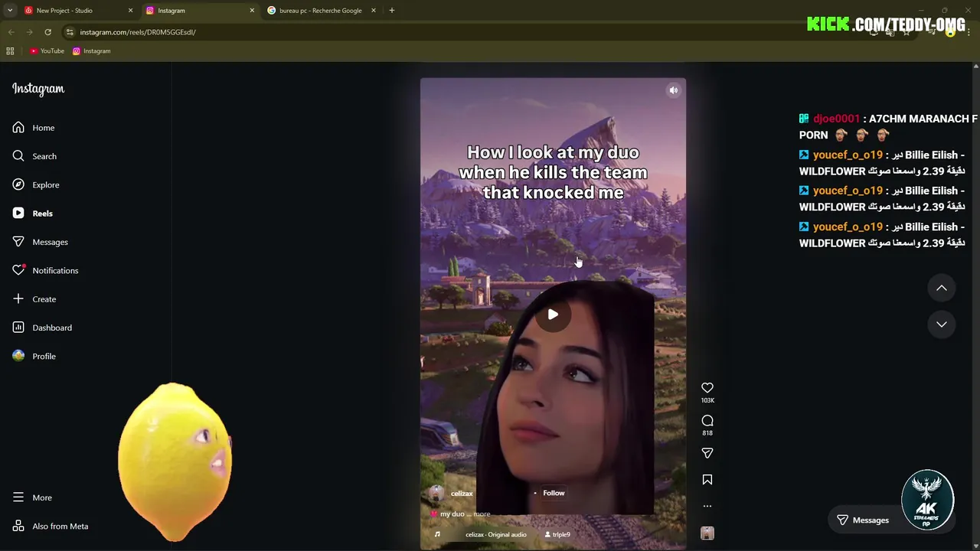Like the reel with the heart icon
Screen dimensions: 980x551
coord(707,388)
